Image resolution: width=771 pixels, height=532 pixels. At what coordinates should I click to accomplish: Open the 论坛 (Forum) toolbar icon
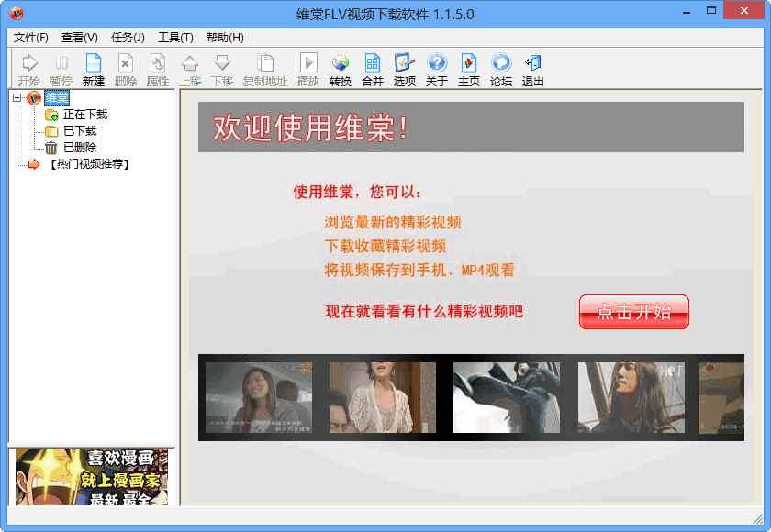[501, 69]
